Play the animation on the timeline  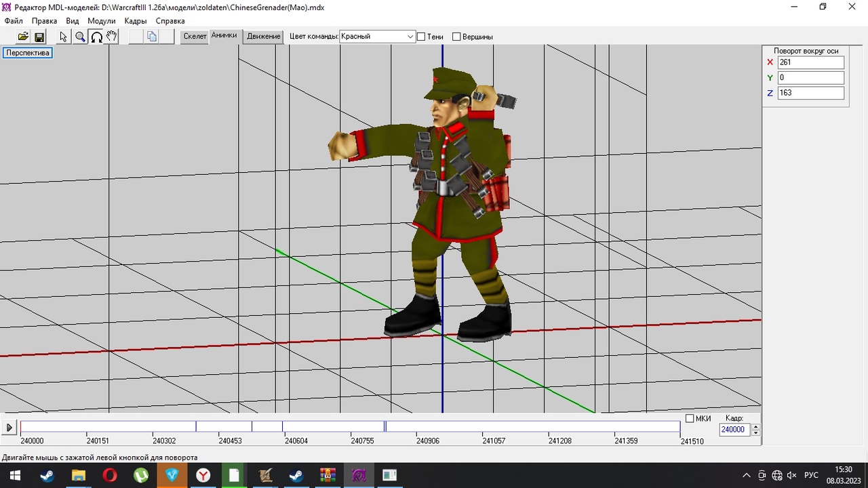[x=9, y=428]
